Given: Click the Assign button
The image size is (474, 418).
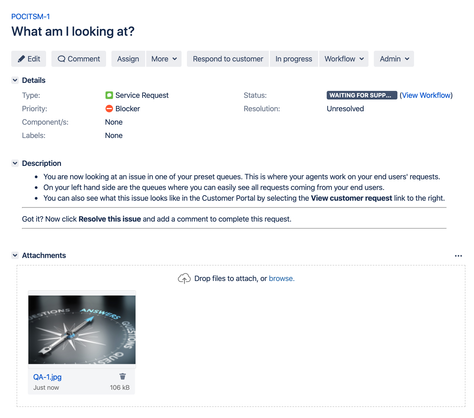Looking at the screenshot, I should coord(128,59).
